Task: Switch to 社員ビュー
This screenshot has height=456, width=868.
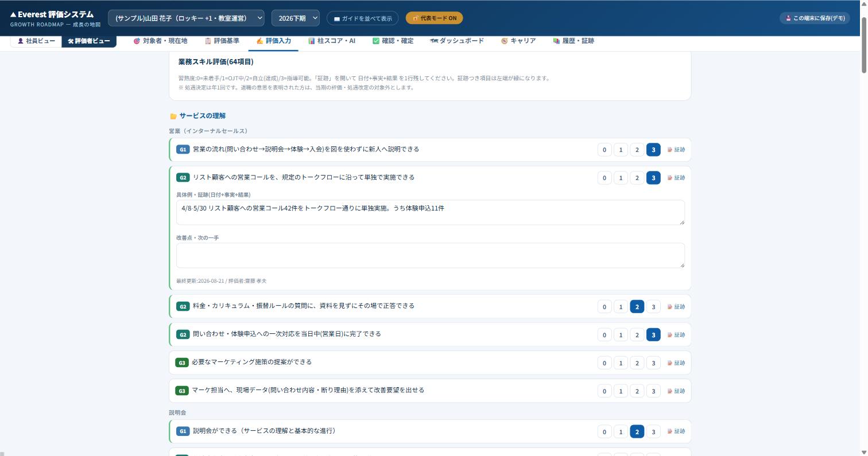Action: pos(36,41)
